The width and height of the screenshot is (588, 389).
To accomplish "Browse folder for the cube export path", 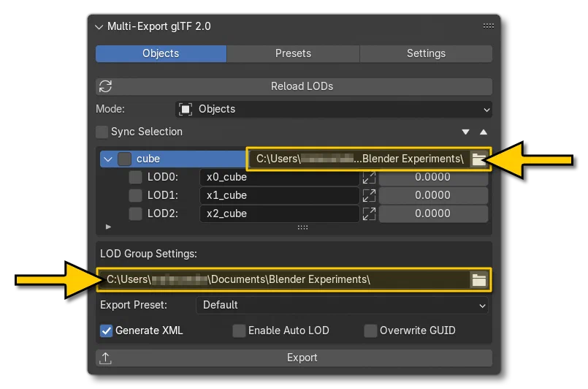I will (478, 159).
